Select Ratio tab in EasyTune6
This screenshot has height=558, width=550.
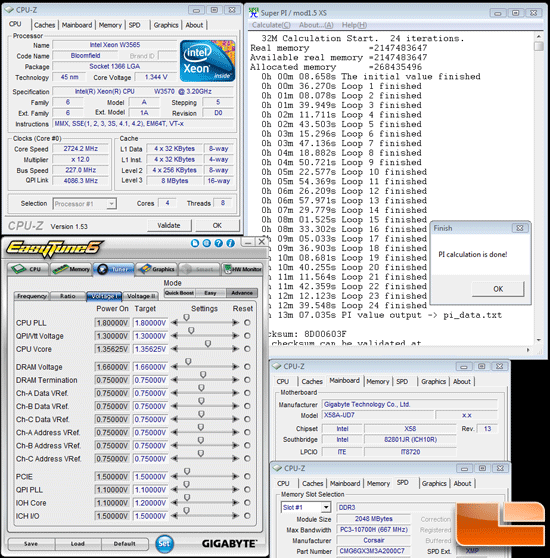pos(68,296)
